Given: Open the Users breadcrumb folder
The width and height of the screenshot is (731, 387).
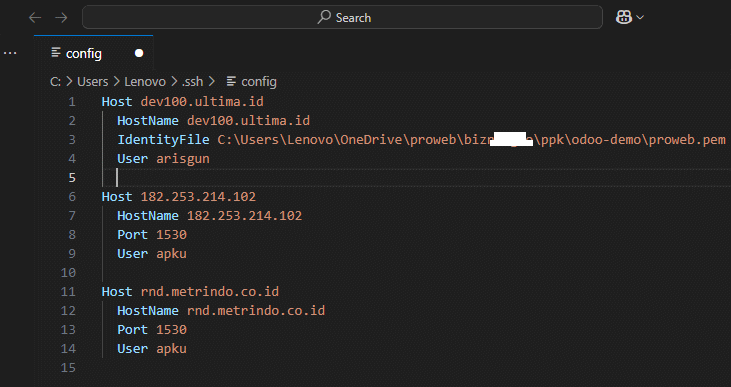Looking at the screenshot, I should [x=92, y=82].
